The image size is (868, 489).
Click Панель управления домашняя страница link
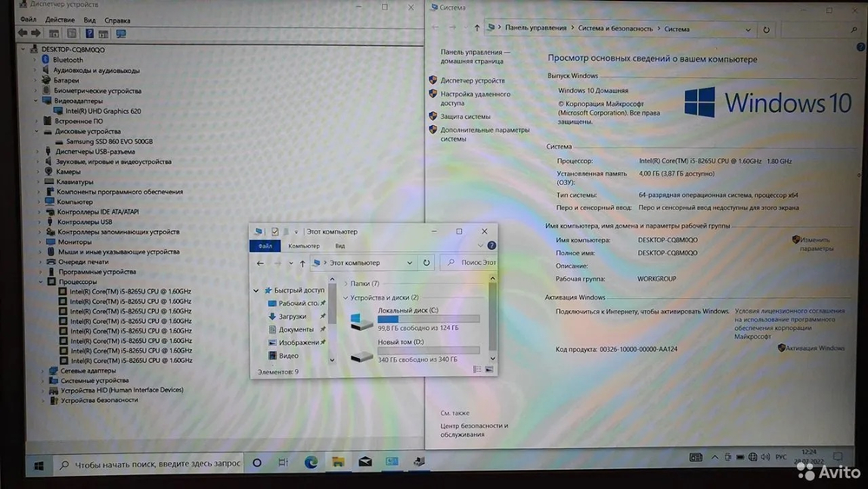click(x=475, y=56)
